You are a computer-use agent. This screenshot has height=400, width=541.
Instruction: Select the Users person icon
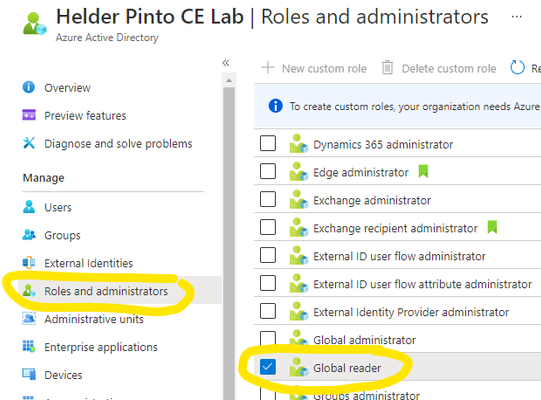pyautogui.click(x=29, y=207)
